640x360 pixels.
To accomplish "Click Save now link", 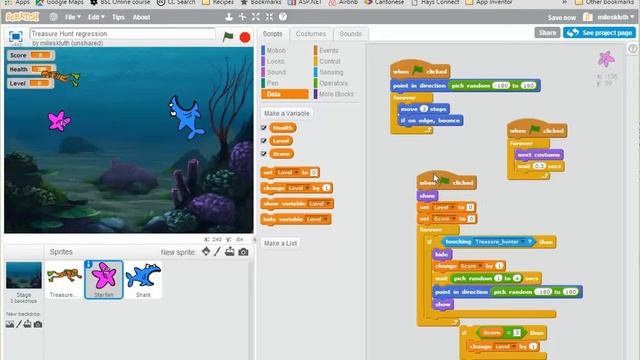I will pyautogui.click(x=562, y=18).
